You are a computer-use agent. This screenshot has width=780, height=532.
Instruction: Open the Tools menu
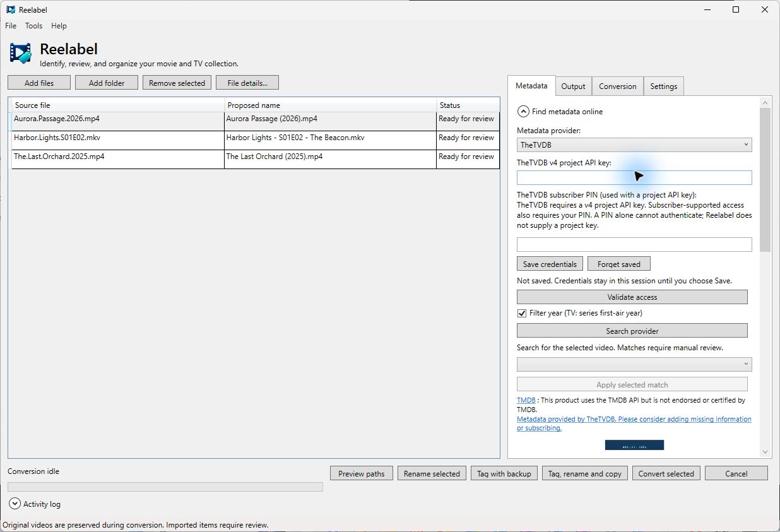[33, 26]
